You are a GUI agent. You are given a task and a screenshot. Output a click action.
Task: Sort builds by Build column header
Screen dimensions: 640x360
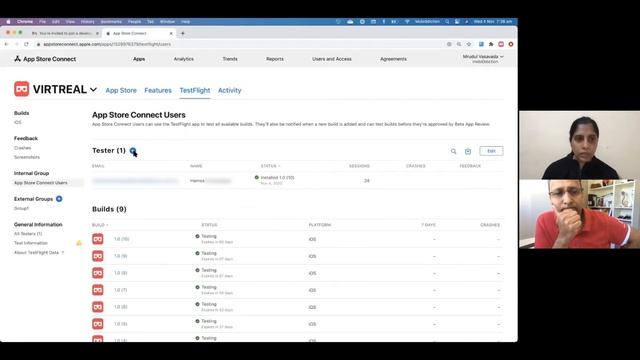click(x=100, y=225)
